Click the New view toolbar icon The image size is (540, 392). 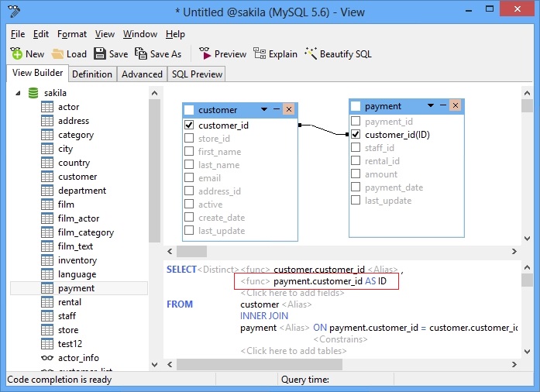tap(16, 53)
